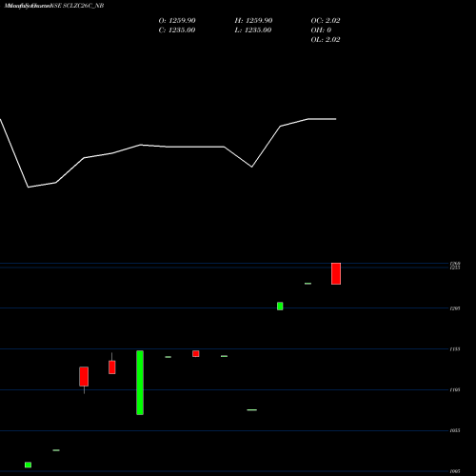Image resolution: width=476 pixels, height=476 pixels.
Task: Click the 1005 price axis label
Action: click(x=455, y=471)
